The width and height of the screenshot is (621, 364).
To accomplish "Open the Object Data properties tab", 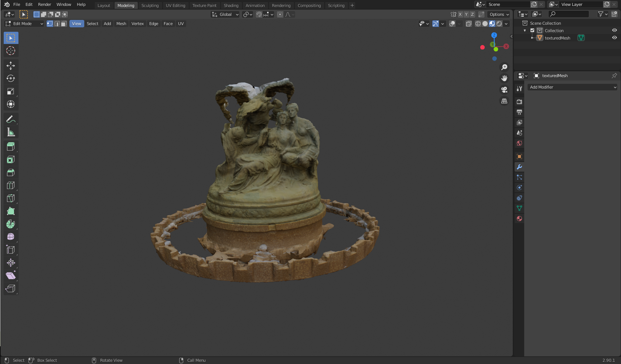I will click(519, 208).
